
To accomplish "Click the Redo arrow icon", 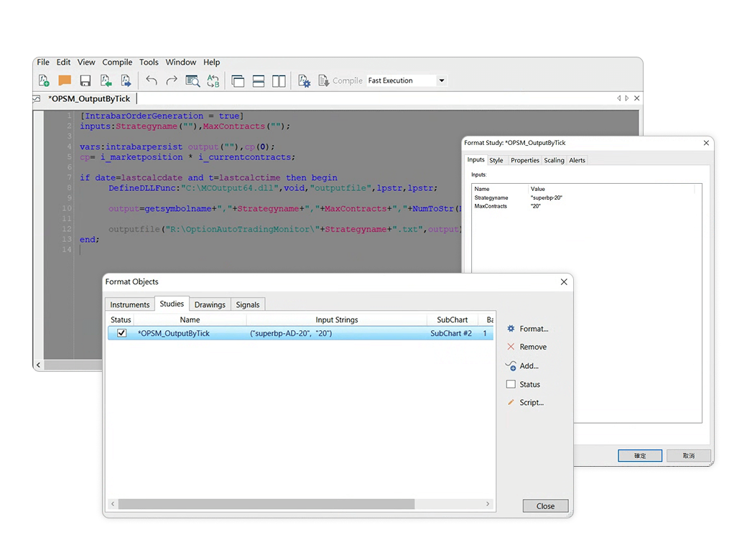I will pyautogui.click(x=172, y=80).
